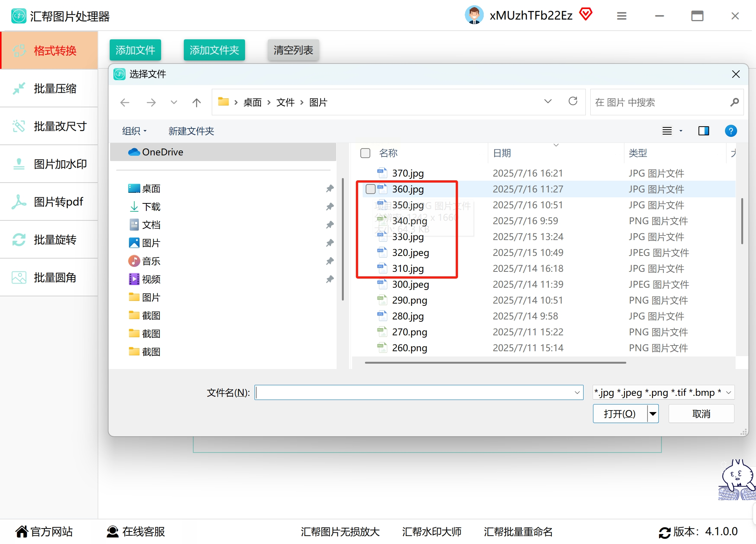Click the user avatar picture

pyautogui.click(x=474, y=15)
